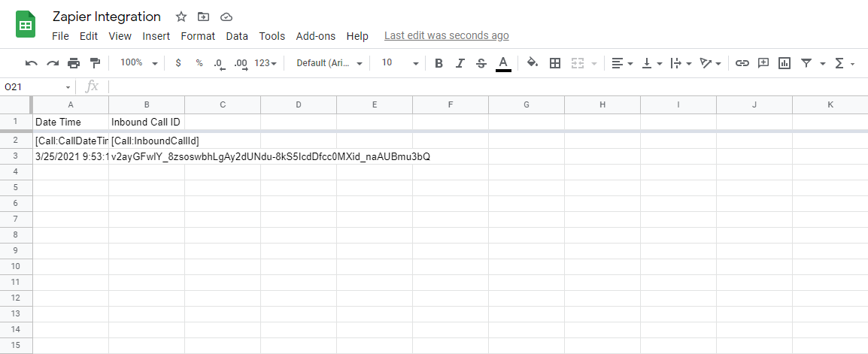Toggle strikethrough formatting
This screenshot has width=868, height=354.
[481, 63]
